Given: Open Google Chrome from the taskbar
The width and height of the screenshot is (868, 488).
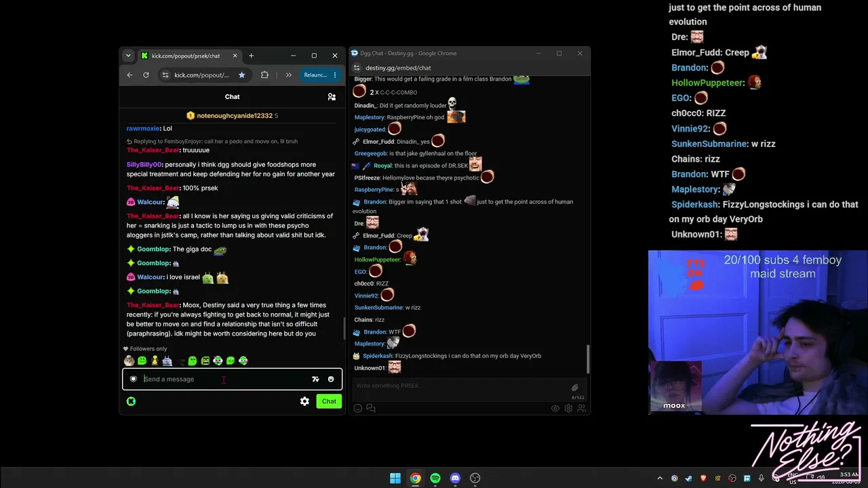Looking at the screenshot, I should click(415, 479).
